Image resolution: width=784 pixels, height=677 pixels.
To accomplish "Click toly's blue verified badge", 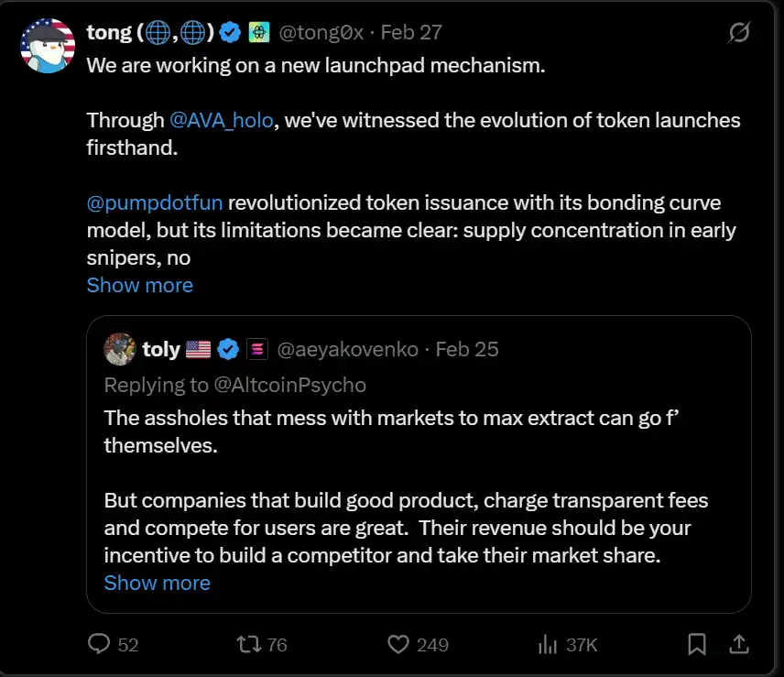I will (x=228, y=349).
